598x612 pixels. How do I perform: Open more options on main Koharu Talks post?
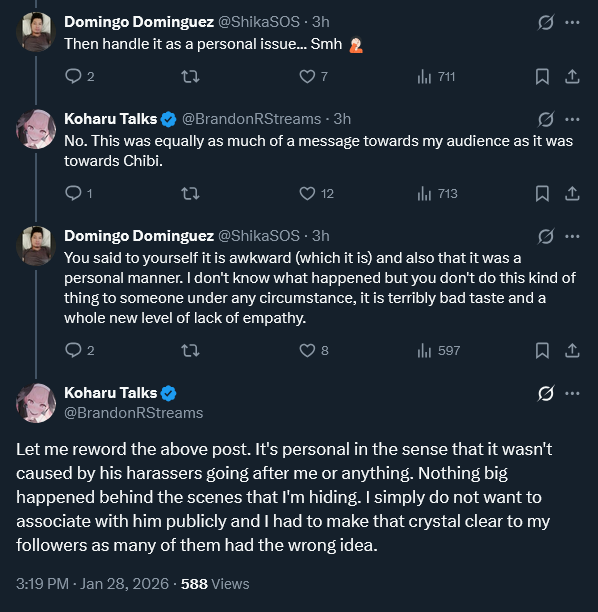pos(572,393)
